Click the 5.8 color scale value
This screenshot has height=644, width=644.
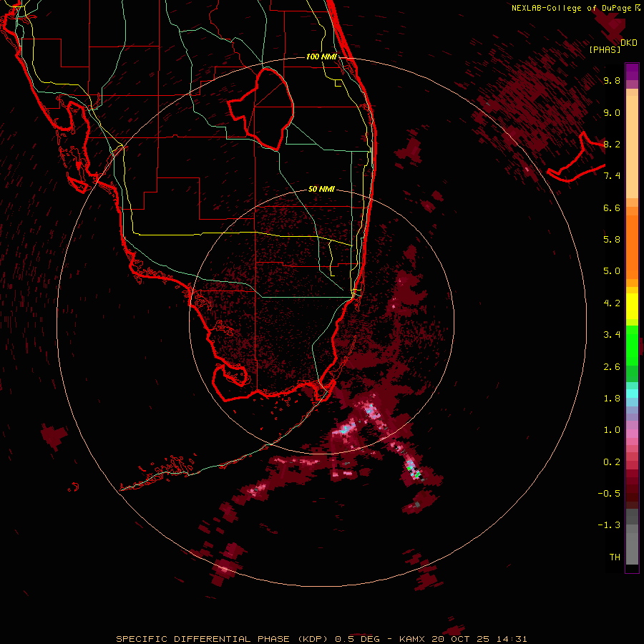coord(612,240)
